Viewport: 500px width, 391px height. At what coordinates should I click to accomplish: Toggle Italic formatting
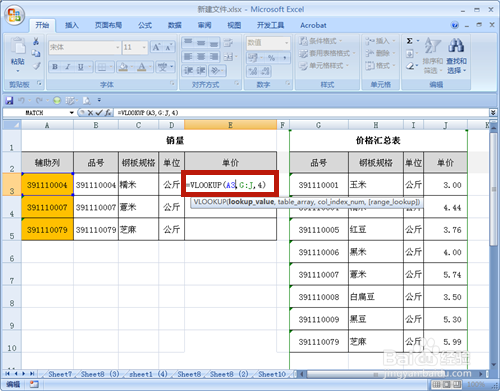(68, 67)
